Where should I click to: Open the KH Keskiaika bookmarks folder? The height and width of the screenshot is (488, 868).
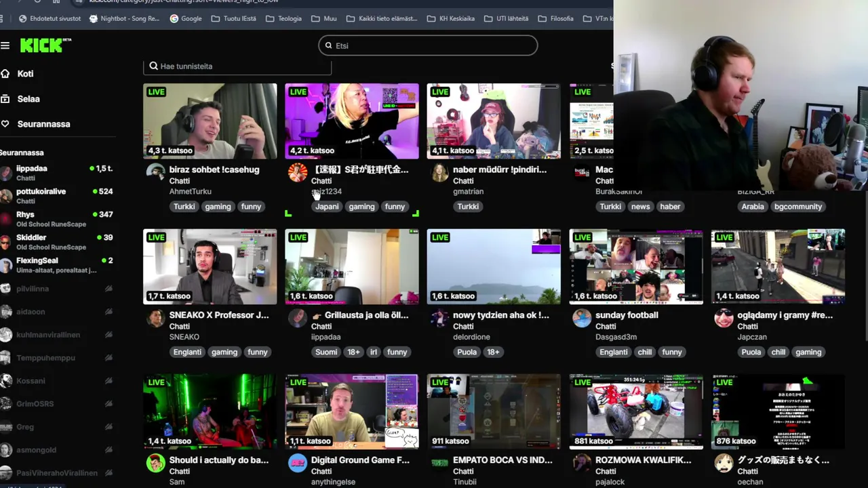tap(451, 18)
